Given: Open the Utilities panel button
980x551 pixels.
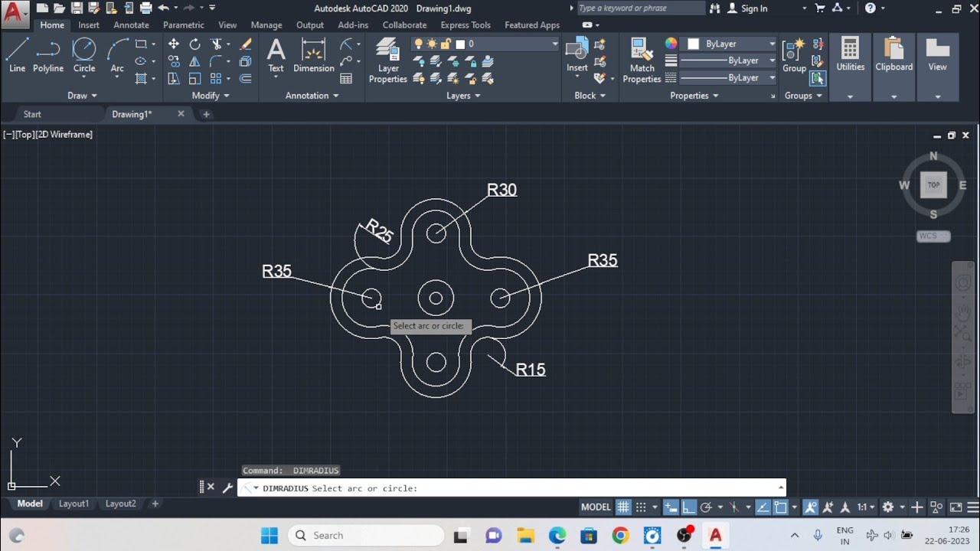Looking at the screenshot, I should coord(850,56).
